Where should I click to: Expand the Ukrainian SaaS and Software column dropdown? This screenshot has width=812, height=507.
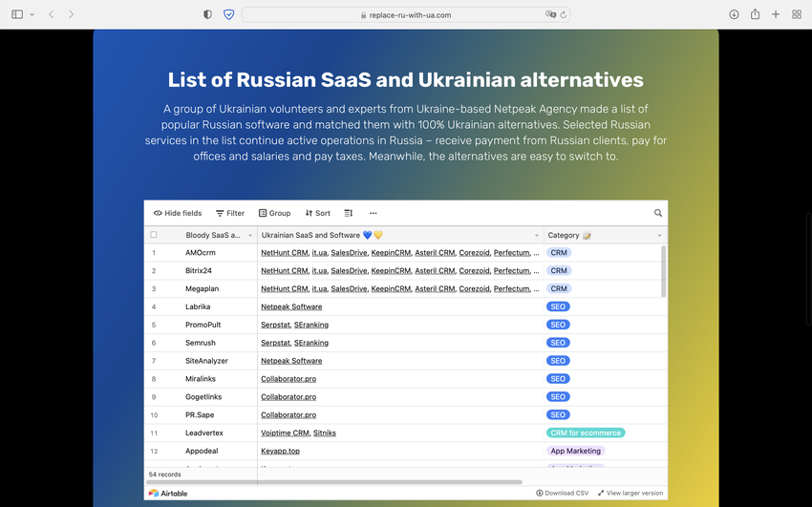pos(536,235)
